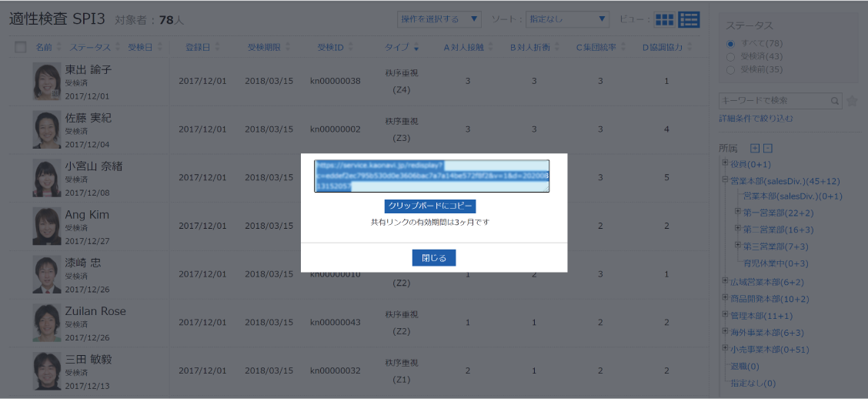Select the 受検済(43) status radio button
The width and height of the screenshot is (868, 399).
click(730, 56)
